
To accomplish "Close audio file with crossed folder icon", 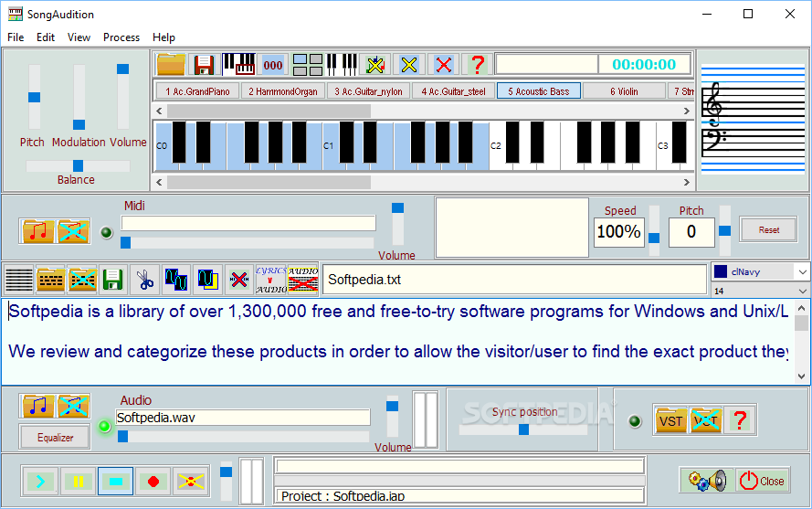I will [x=73, y=406].
